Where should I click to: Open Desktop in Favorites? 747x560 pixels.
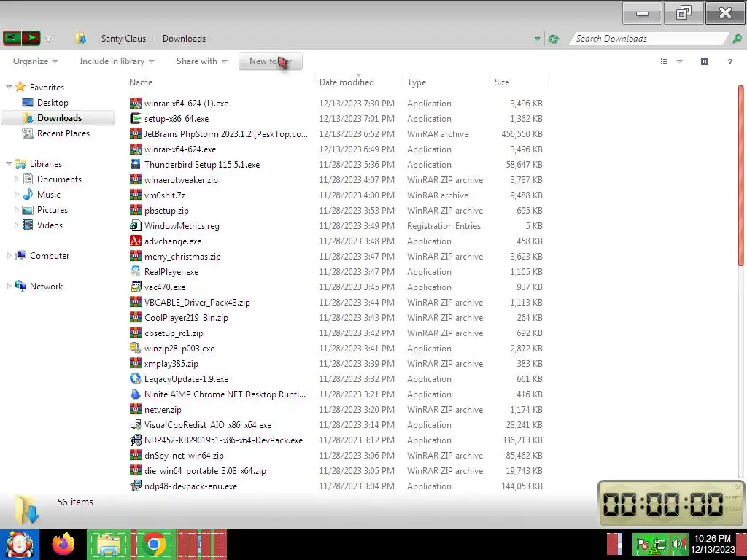click(53, 103)
